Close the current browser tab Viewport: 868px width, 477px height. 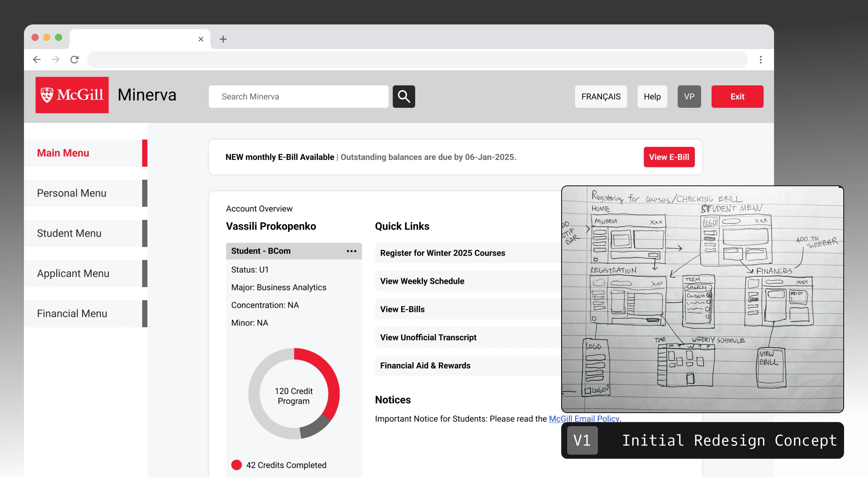pyautogui.click(x=201, y=39)
